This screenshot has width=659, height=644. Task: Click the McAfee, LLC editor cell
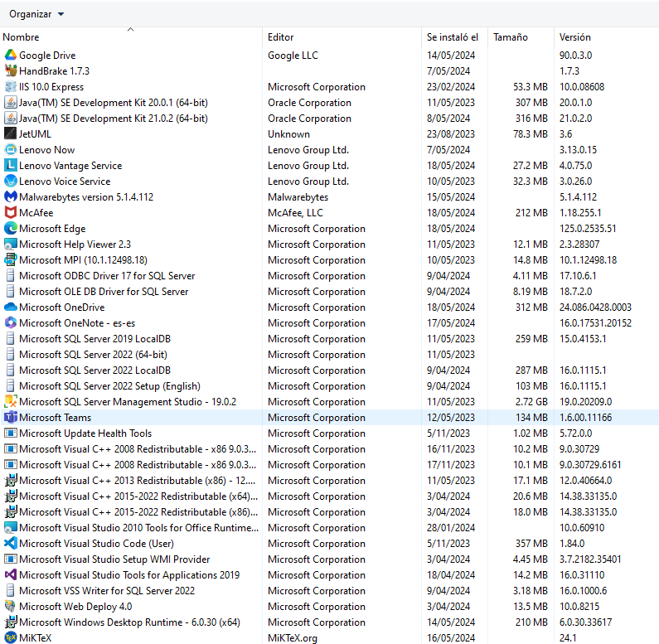point(295,213)
